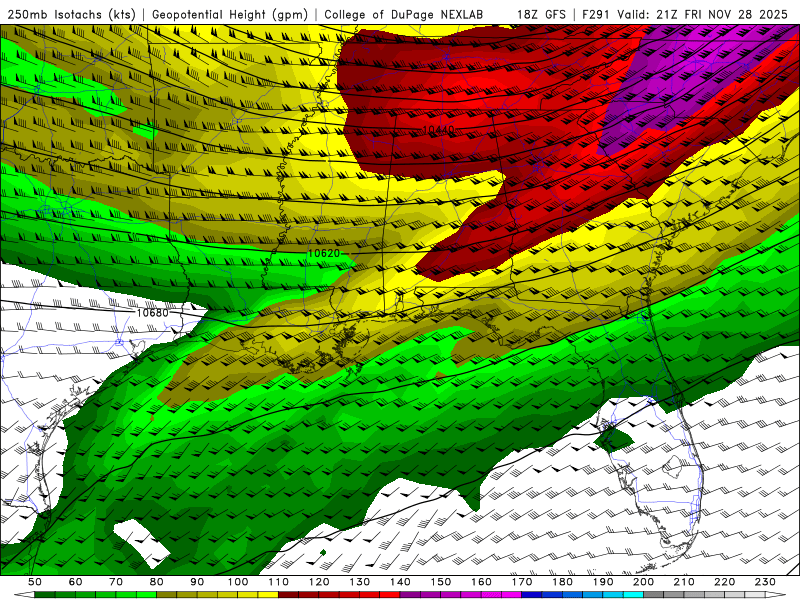This screenshot has width=800, height=600.
Task: Click the '250mb Isotachs (kts)' title text
Action: coord(71,14)
